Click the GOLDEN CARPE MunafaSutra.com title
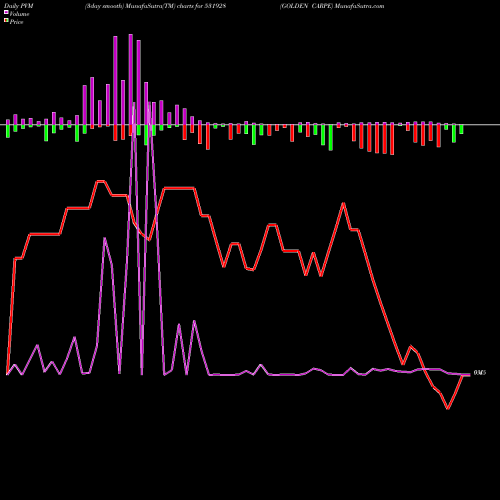This screenshot has height=500, width=500. [332, 6]
